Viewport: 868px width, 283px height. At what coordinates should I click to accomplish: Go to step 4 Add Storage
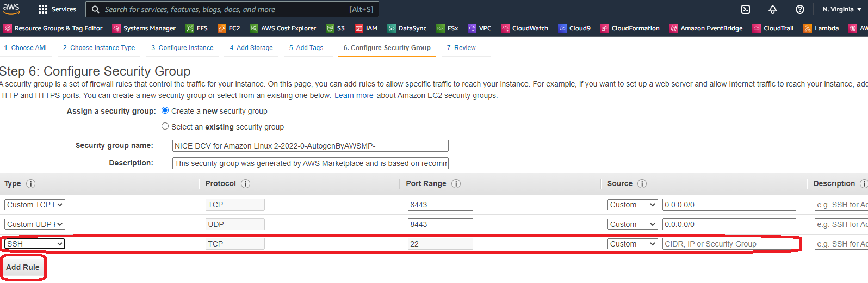pos(251,48)
